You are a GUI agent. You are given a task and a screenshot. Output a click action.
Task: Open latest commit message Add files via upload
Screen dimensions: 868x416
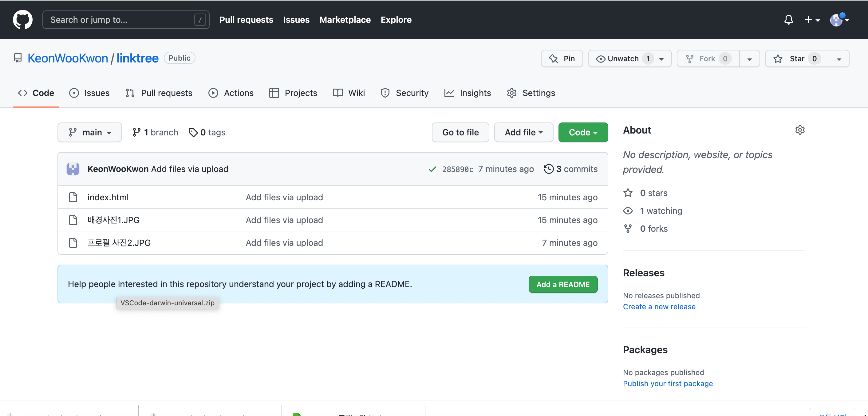click(x=190, y=169)
